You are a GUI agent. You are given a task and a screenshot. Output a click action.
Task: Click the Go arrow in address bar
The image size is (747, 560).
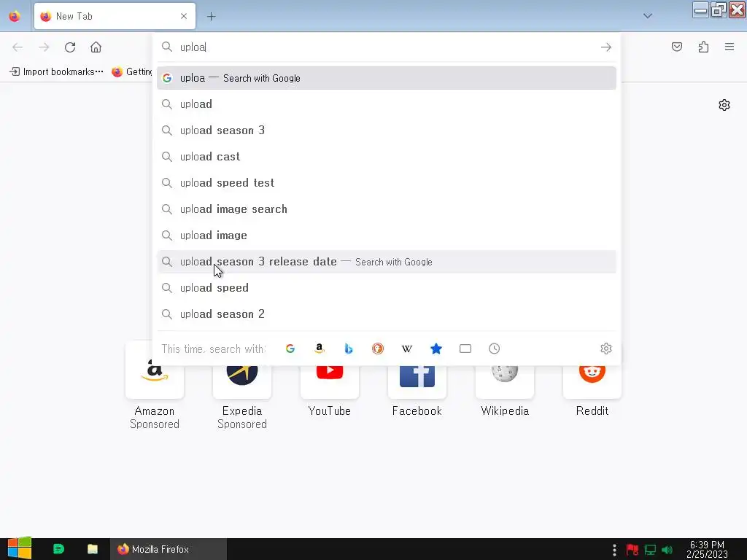(606, 47)
